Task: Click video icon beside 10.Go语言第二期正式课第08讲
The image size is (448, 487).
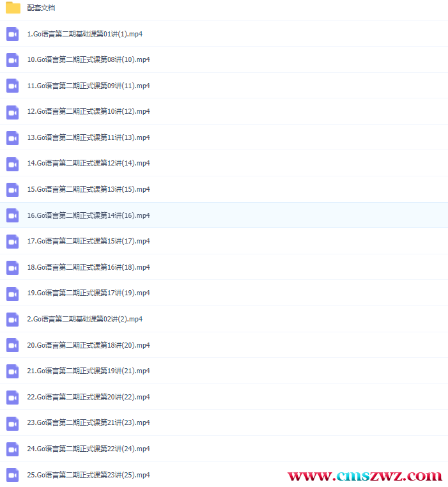Action: click(13, 60)
